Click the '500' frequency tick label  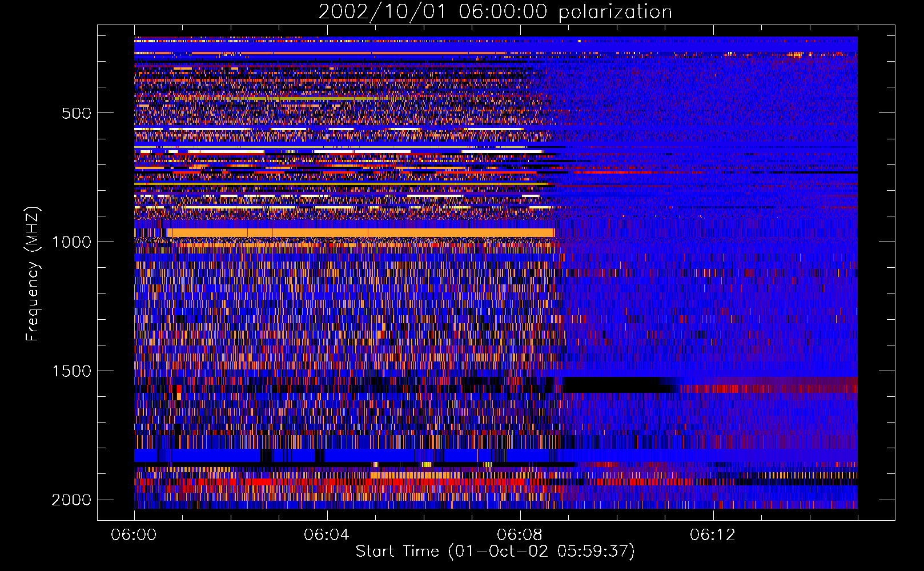coord(77,113)
